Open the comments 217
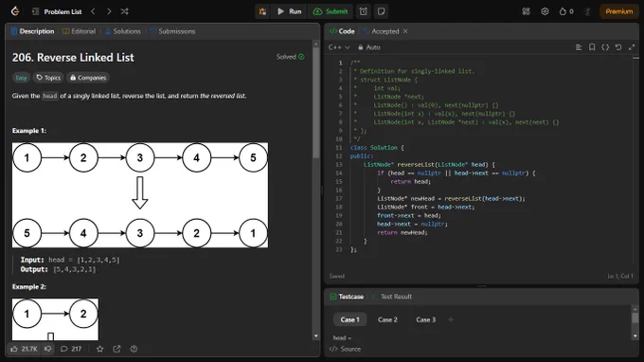 [x=71, y=349]
